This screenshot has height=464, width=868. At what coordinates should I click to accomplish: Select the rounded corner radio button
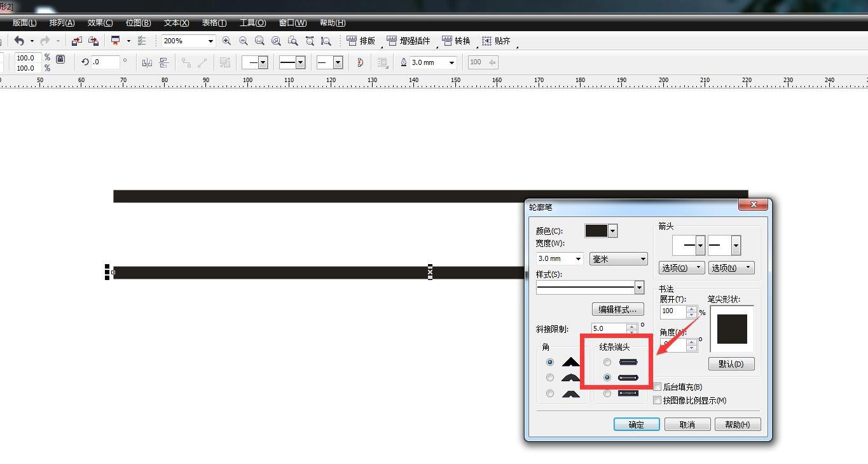(x=550, y=377)
